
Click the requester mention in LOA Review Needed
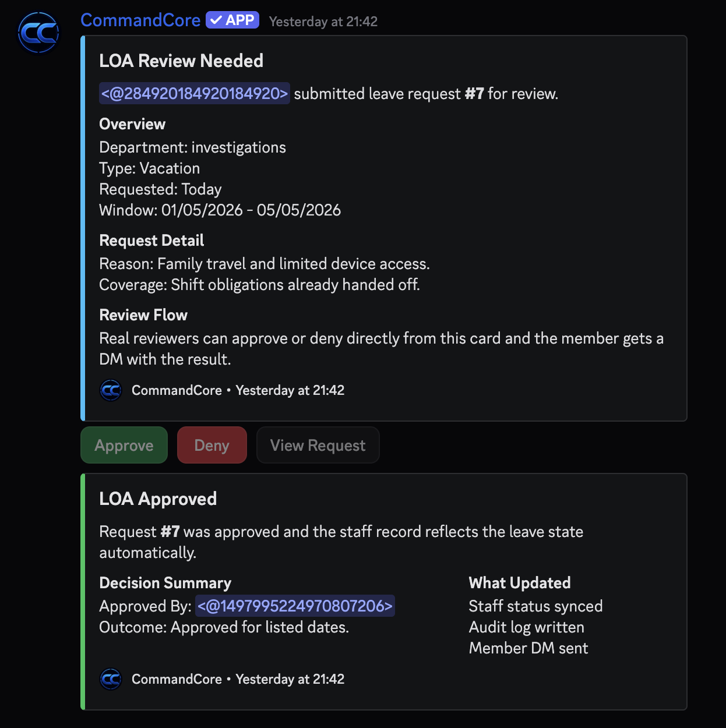point(194,93)
